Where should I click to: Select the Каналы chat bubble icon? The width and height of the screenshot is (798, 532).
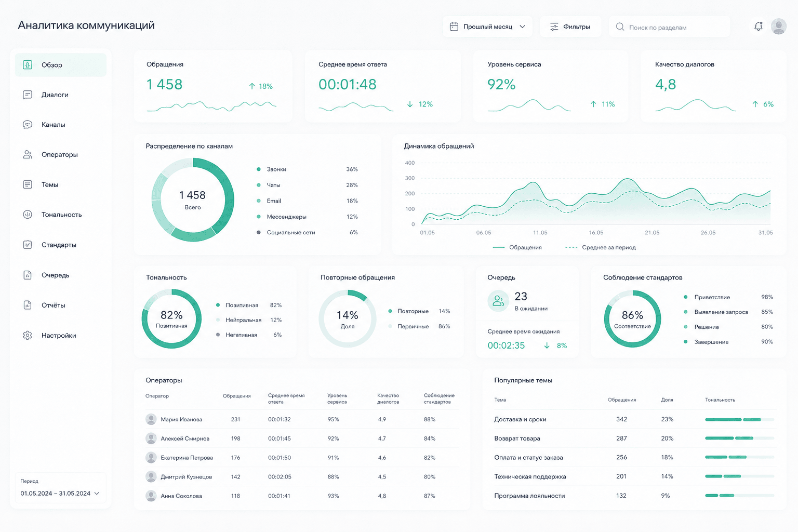(x=28, y=125)
